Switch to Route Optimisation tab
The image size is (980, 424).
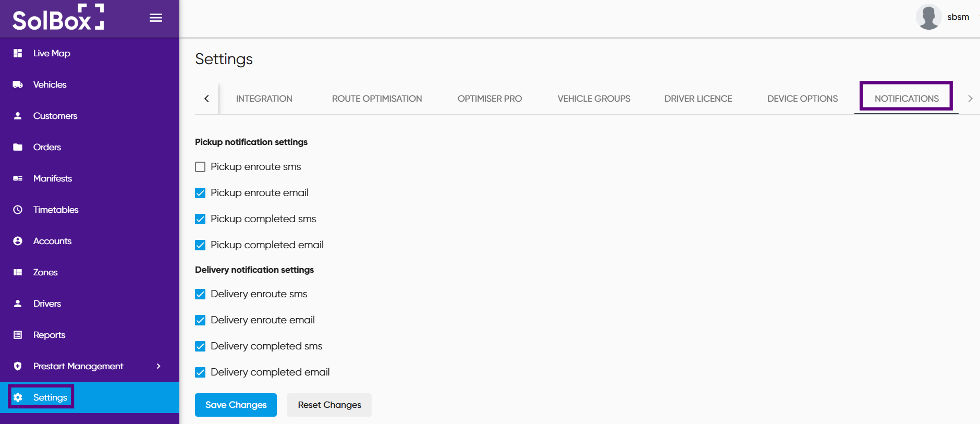377,99
